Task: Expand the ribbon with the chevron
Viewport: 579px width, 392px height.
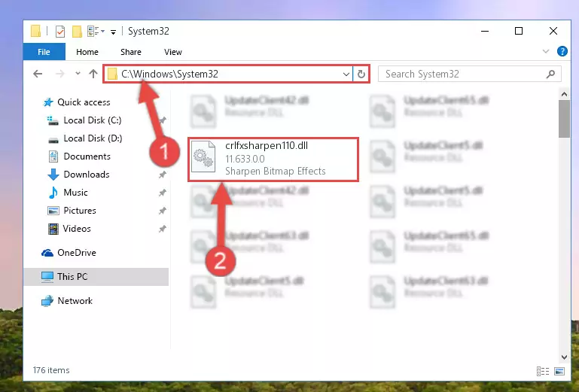Action: [546, 51]
